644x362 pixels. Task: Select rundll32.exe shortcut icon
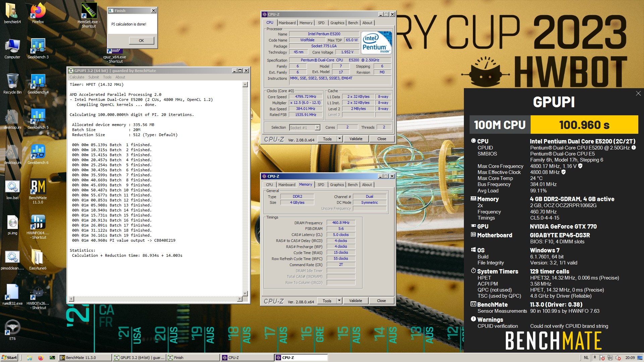pos(12,295)
